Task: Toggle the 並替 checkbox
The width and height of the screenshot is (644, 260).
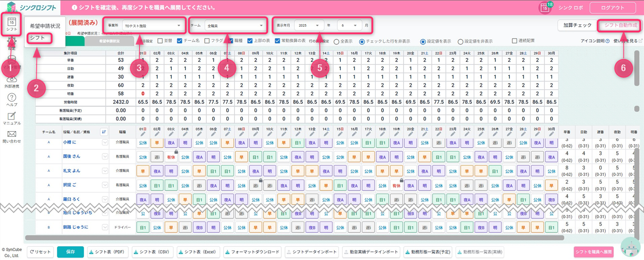Action: (x=160, y=41)
